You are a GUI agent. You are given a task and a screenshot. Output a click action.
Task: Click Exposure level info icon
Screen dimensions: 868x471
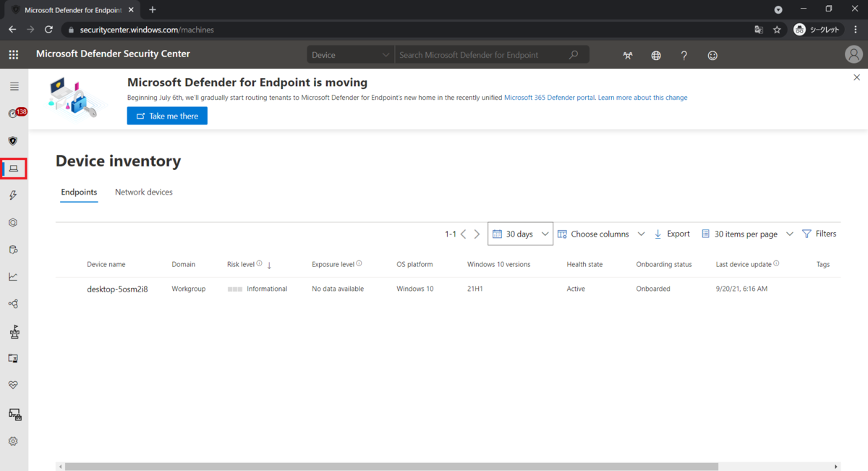pos(359,264)
